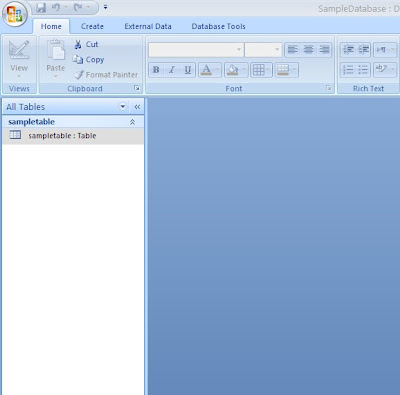Click the Save icon in quick access toolbar
The image size is (400, 395).
(x=41, y=8)
